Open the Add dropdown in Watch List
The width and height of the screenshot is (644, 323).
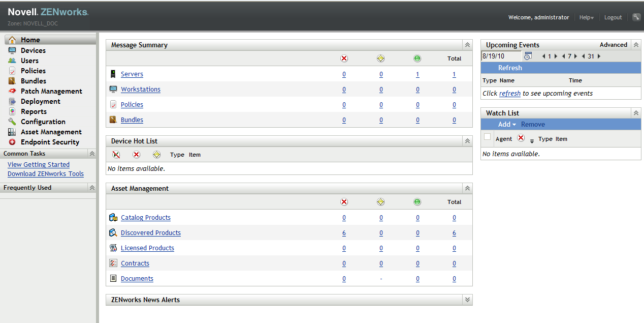507,124
